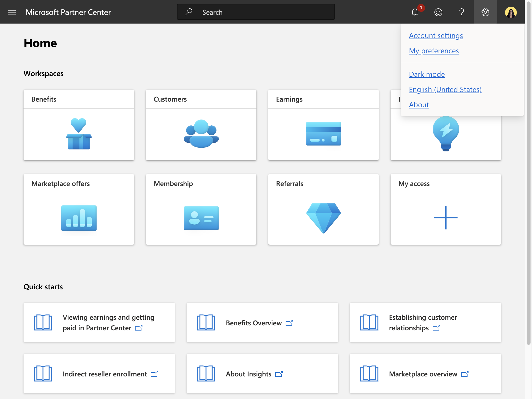Open Establishing customer relationships quick start

(x=425, y=322)
